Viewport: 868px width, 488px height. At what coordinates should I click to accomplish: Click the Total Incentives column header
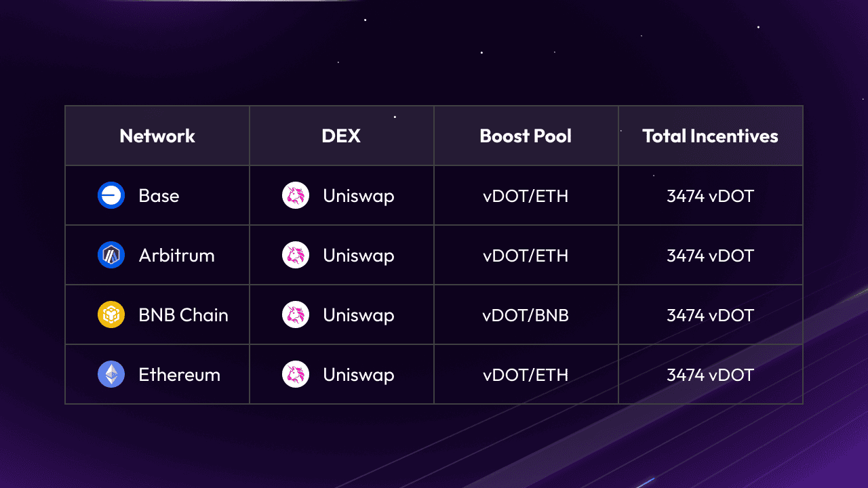coord(710,136)
